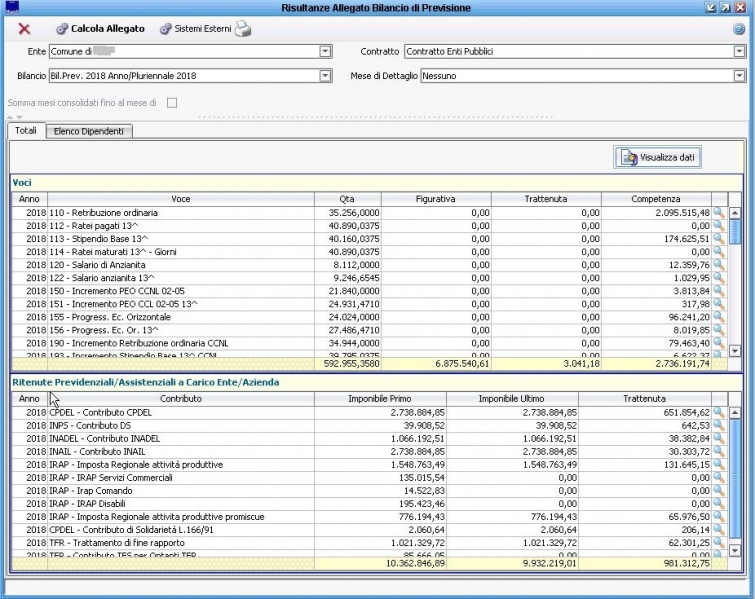Toggle Somma mesi consolidati checkbox

pos(172,102)
